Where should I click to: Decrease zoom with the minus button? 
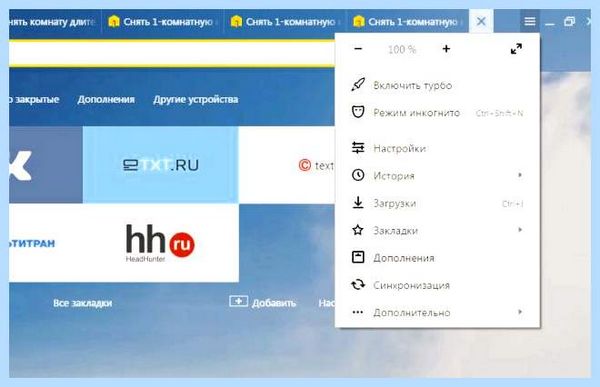point(358,49)
